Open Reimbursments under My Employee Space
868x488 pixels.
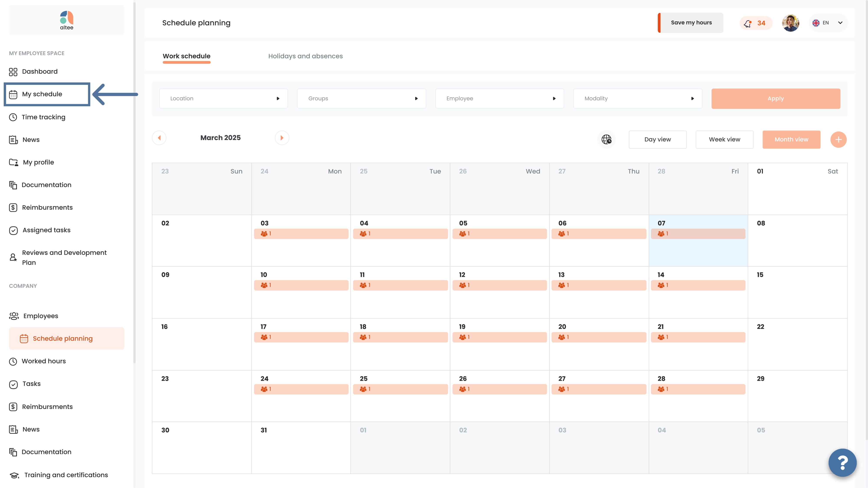41,208
